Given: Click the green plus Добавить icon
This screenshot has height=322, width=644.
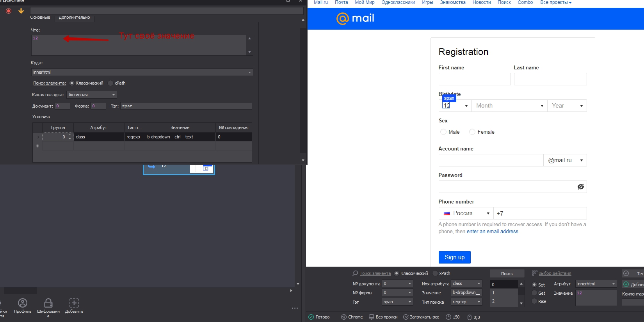Looking at the screenshot, I should [626, 284].
